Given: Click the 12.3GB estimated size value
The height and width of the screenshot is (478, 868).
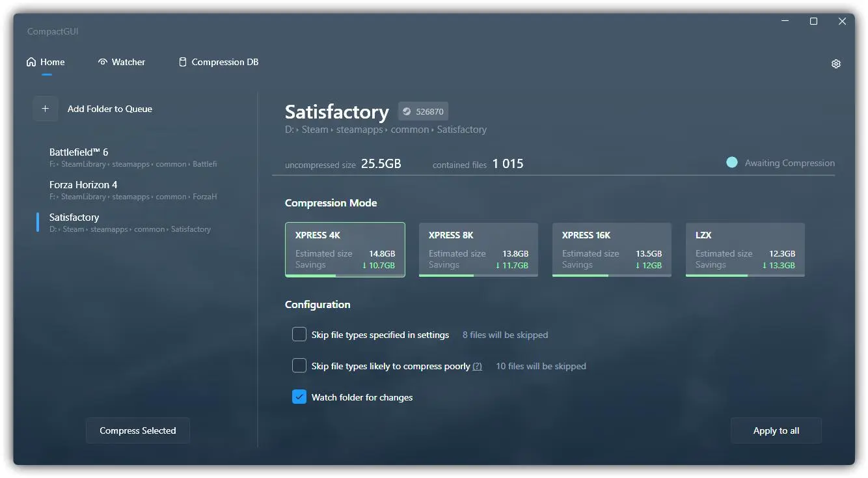Looking at the screenshot, I should click(782, 253).
